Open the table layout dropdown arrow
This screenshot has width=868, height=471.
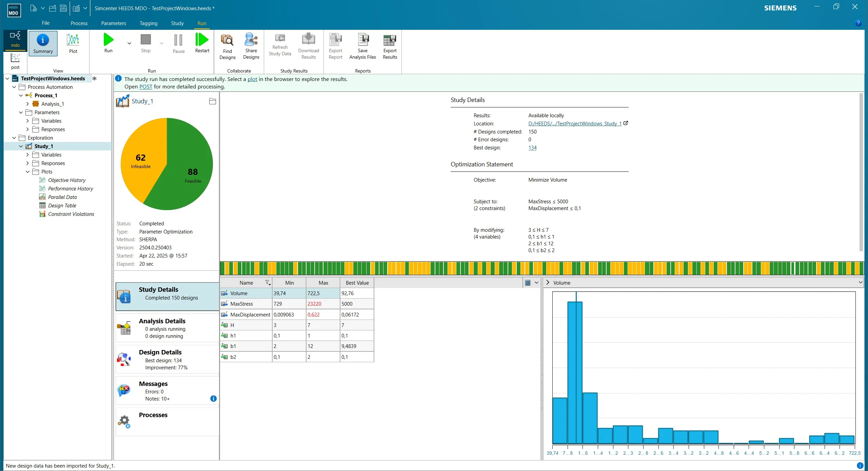coord(536,283)
